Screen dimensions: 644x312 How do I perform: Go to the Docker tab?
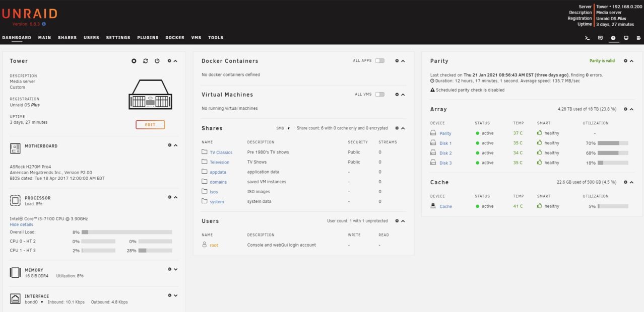(x=175, y=38)
